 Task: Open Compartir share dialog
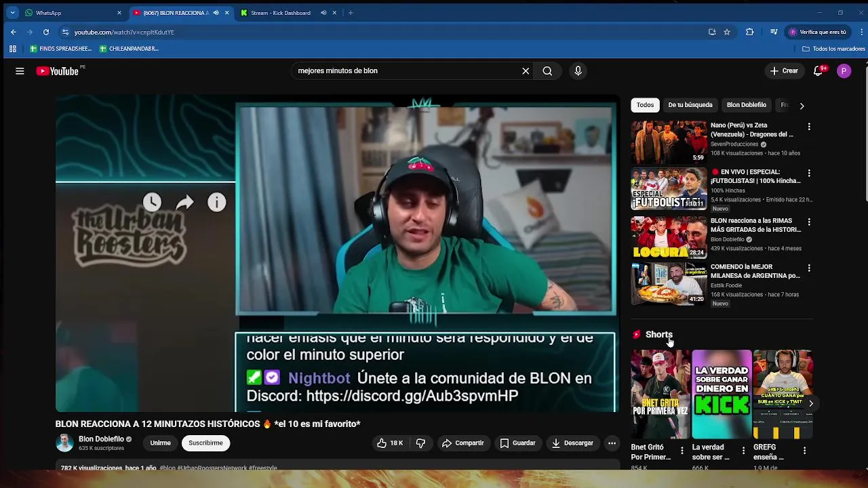click(462, 443)
